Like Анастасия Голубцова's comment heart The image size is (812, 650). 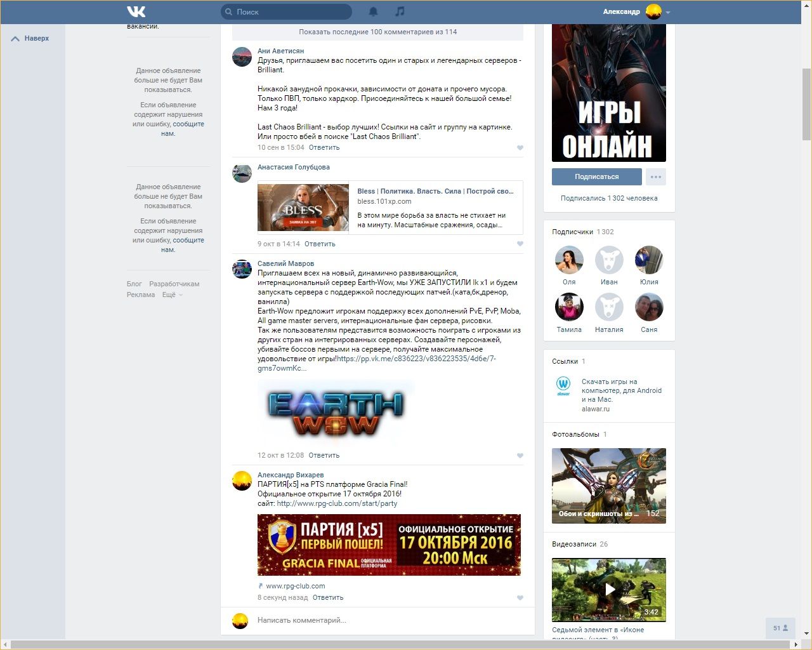pos(520,244)
